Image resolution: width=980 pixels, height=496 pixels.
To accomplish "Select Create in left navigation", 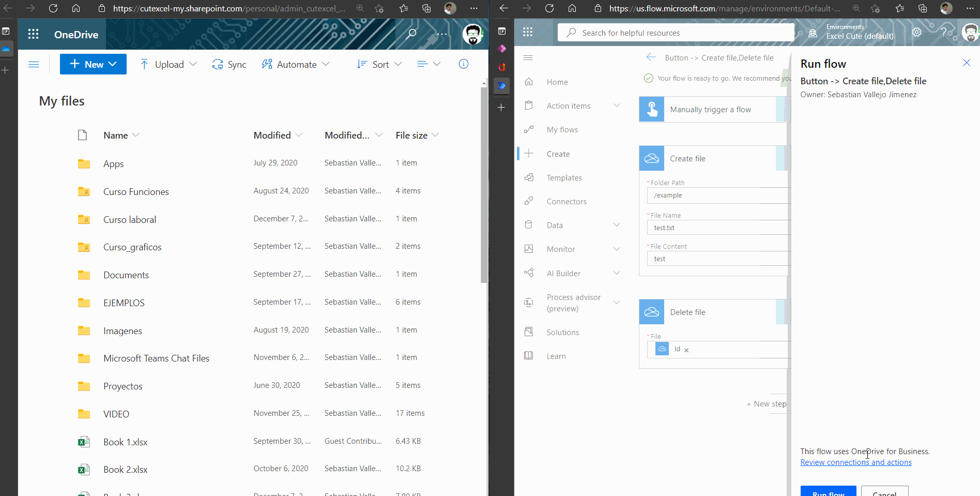I will (558, 154).
